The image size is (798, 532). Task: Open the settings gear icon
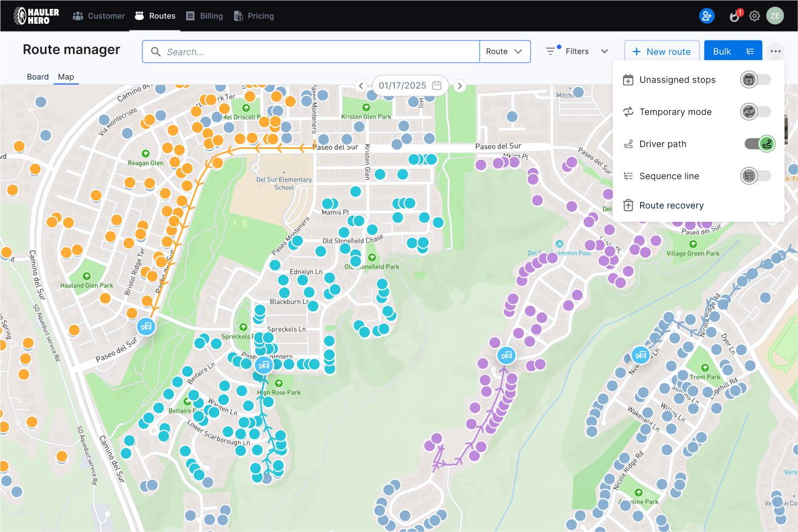tap(754, 16)
